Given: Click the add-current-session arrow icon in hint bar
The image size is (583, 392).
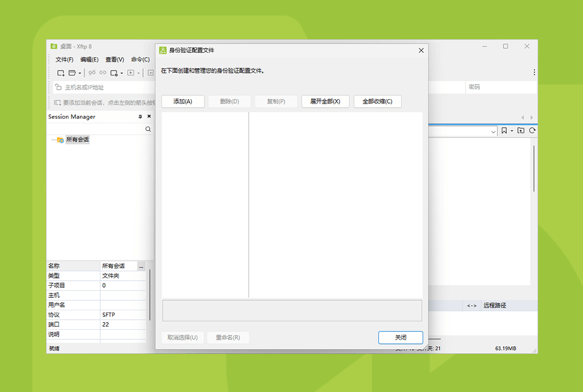Looking at the screenshot, I should point(58,102).
